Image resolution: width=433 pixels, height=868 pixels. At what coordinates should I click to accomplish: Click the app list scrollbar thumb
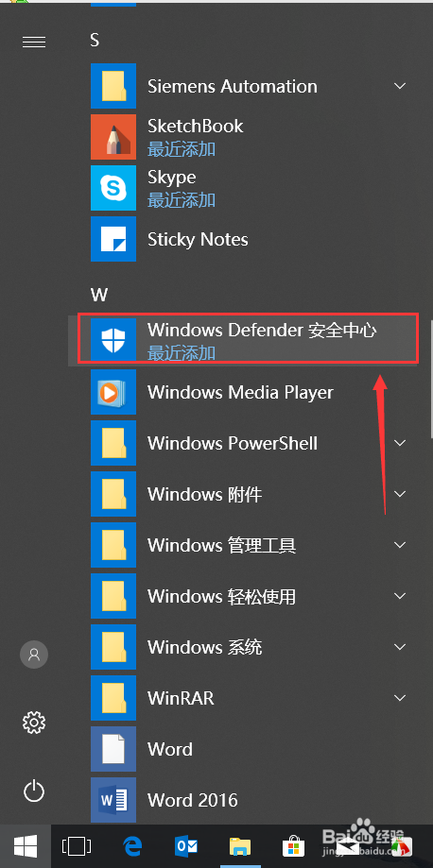(431, 379)
